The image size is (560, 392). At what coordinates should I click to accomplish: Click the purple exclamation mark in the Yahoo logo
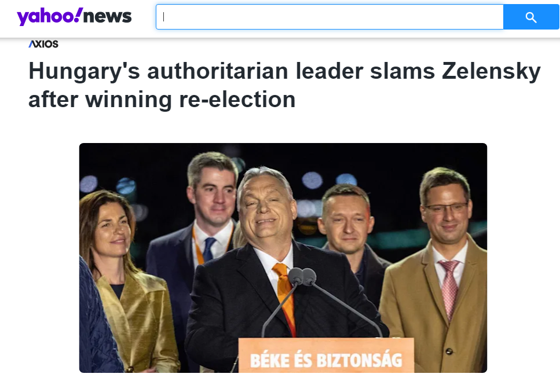78,14
